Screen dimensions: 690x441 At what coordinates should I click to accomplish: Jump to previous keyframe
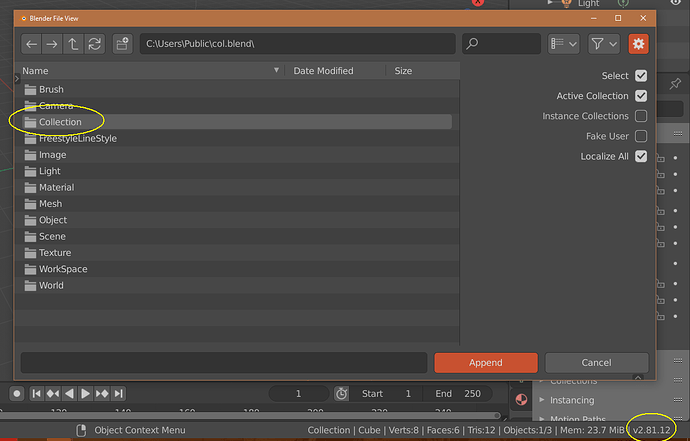pyautogui.click(x=53, y=393)
